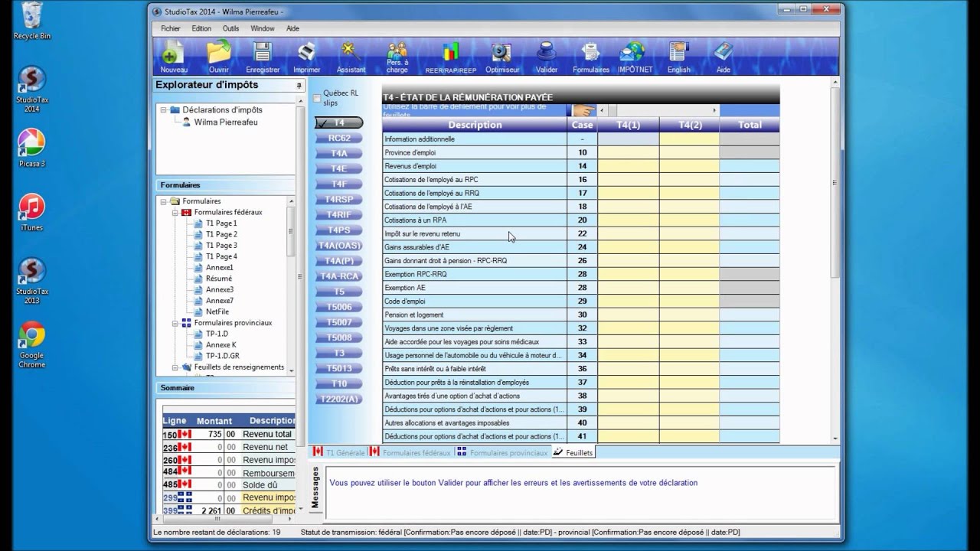Screen dimensions: 980x551
Task: Select the T4A(OAS) slip button
Action: 339,246
